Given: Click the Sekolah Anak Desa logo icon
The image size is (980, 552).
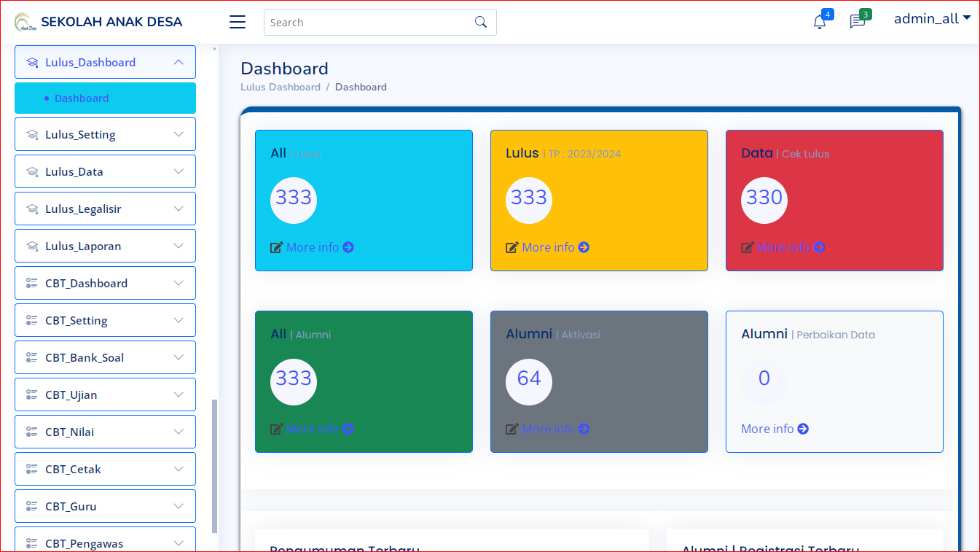Looking at the screenshot, I should (x=25, y=22).
